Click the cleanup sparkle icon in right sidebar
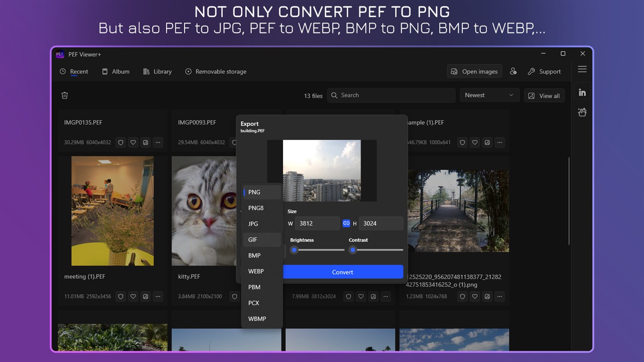 click(582, 112)
